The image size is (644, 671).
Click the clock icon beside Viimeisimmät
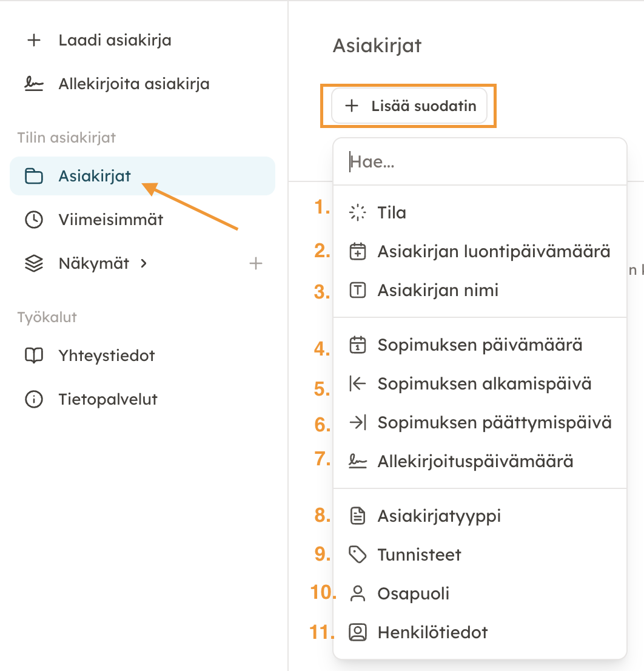(x=34, y=220)
